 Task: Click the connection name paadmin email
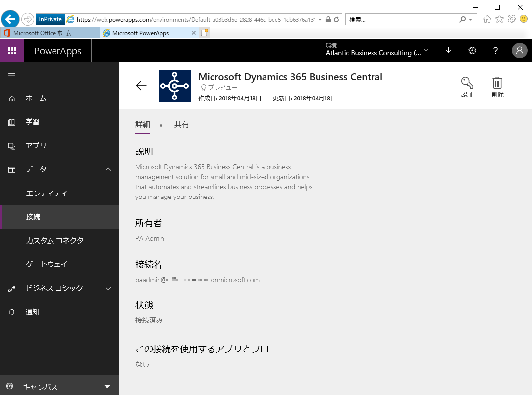click(x=197, y=280)
